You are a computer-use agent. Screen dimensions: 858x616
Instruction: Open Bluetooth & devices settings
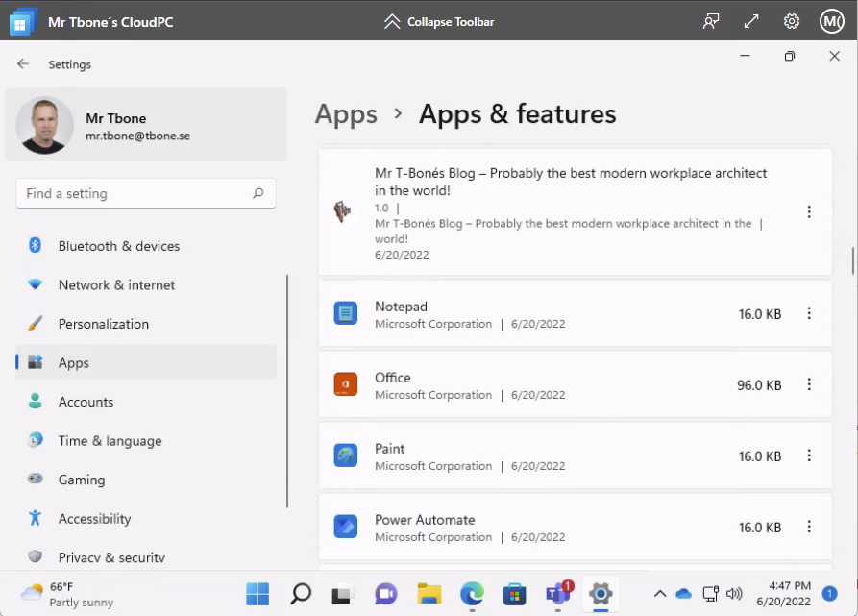coord(146,246)
